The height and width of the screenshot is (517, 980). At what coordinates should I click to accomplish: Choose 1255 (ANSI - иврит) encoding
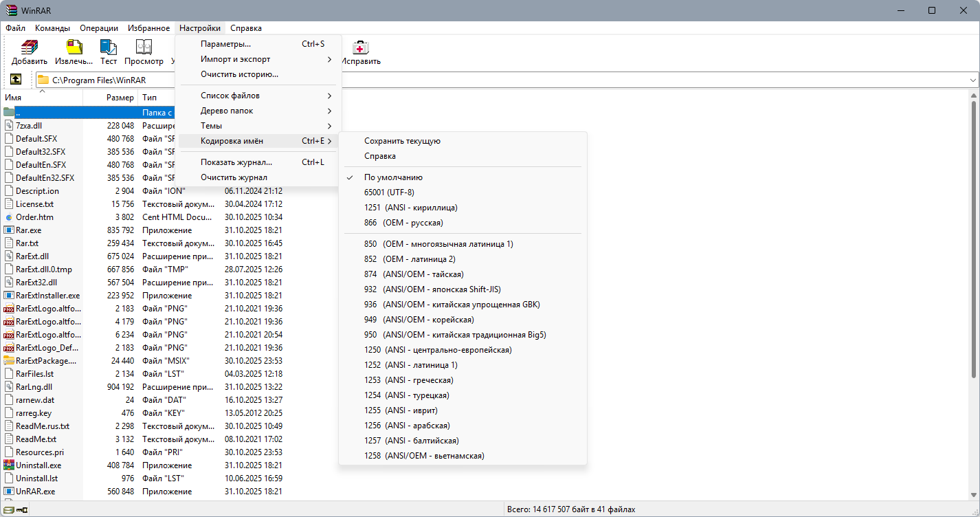(x=463, y=410)
